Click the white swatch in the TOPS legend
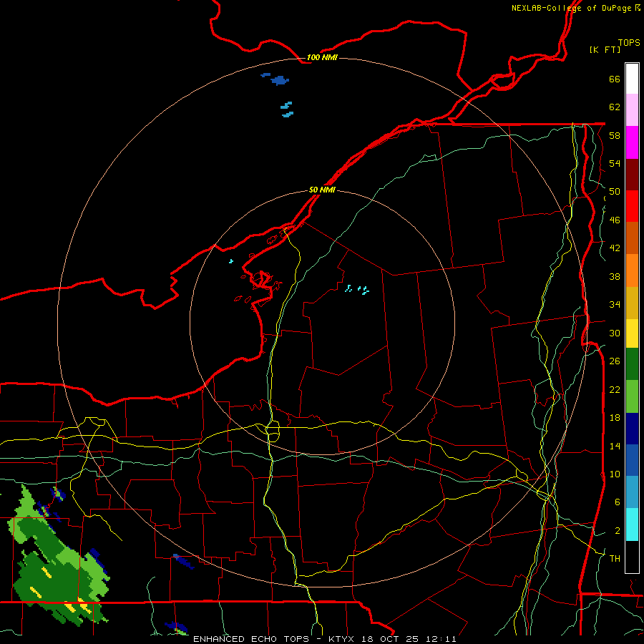The width and height of the screenshot is (644, 644). (x=632, y=79)
